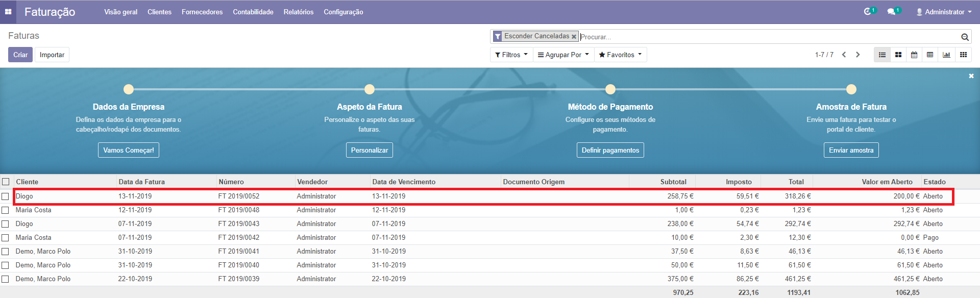The image size is (980, 298).
Task: Switch to calendar view
Action: (914, 55)
